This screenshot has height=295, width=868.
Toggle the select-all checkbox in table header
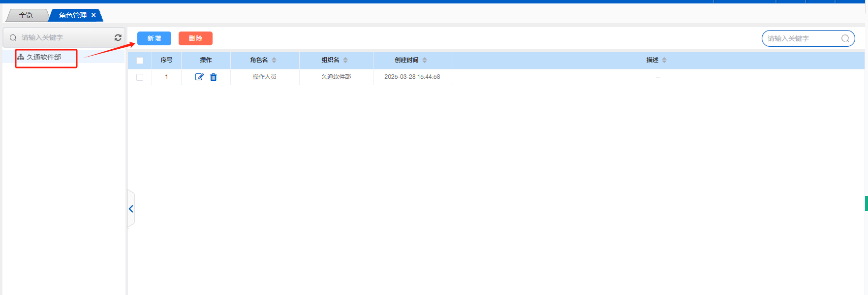coord(140,61)
